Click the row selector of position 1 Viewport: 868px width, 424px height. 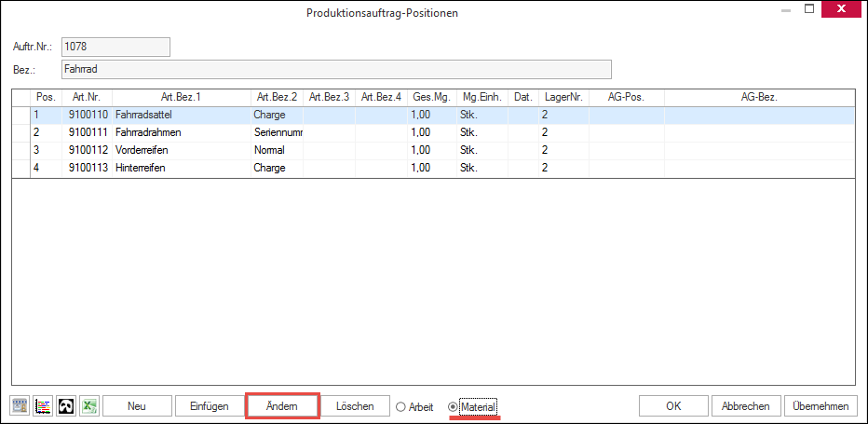tap(21, 116)
